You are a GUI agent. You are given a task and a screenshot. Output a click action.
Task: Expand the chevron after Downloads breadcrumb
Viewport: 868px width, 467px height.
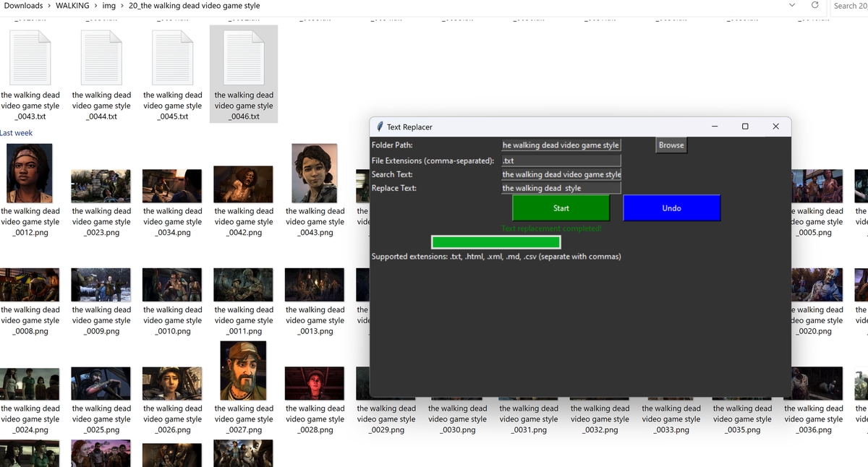[49, 6]
